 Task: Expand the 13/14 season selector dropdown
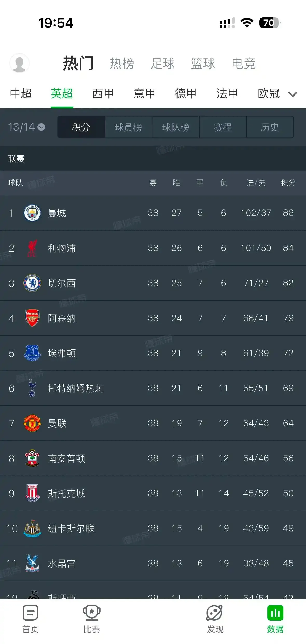(27, 127)
